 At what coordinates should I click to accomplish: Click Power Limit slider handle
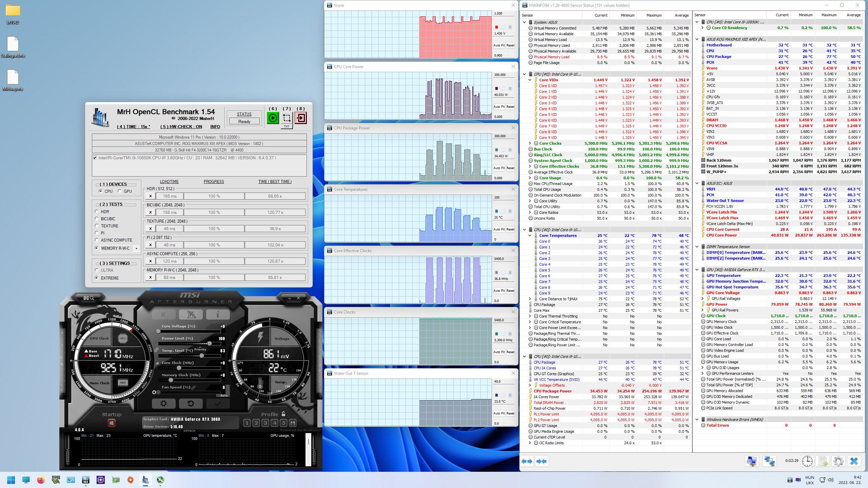pos(210,344)
